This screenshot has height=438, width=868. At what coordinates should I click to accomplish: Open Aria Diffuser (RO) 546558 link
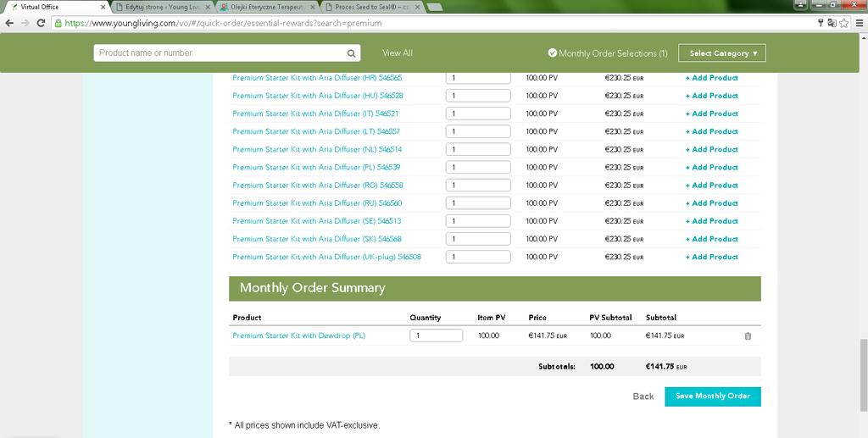point(318,186)
